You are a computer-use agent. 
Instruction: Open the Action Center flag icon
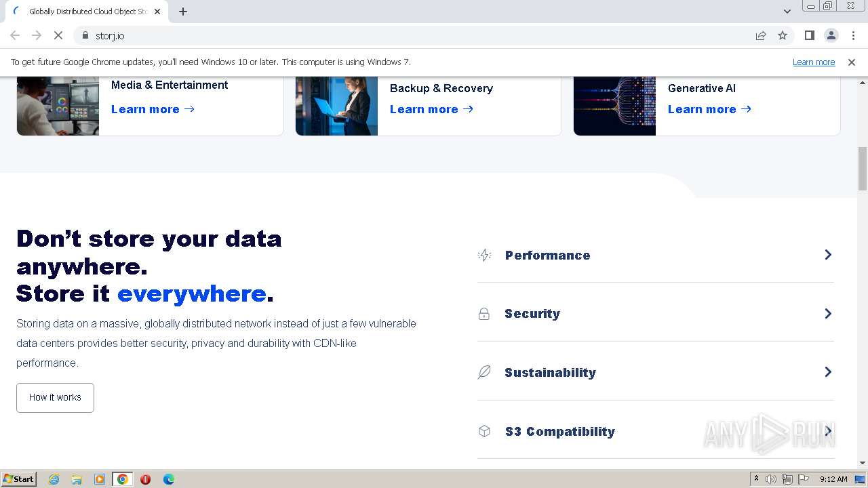pos(803,479)
